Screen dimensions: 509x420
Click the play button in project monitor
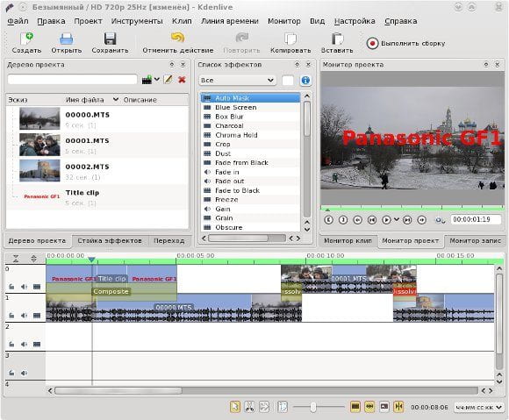tap(386, 220)
